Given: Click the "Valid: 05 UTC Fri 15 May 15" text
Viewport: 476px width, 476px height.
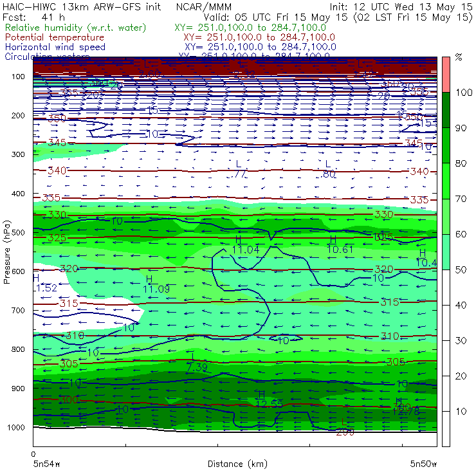Looking at the screenshot, I should pyautogui.click(x=275, y=17).
